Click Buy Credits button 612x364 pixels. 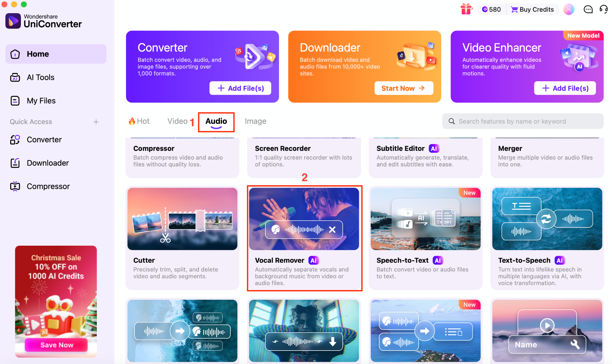pyautogui.click(x=533, y=9)
